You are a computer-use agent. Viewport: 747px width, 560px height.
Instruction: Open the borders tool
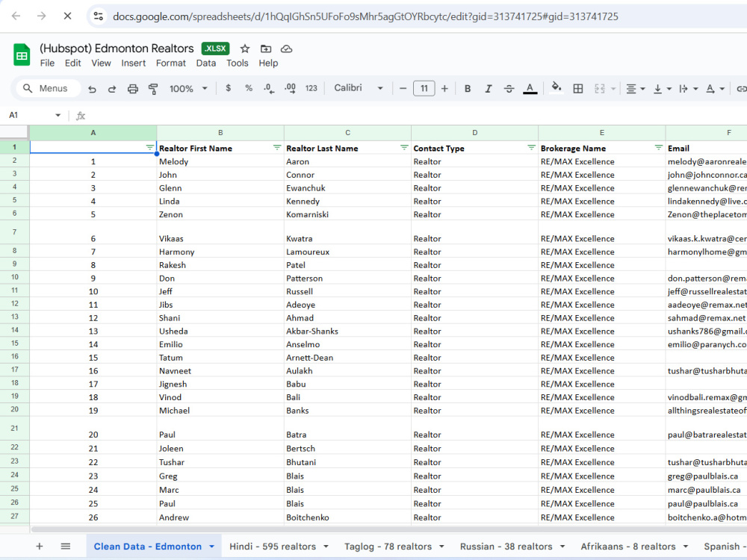tap(578, 89)
